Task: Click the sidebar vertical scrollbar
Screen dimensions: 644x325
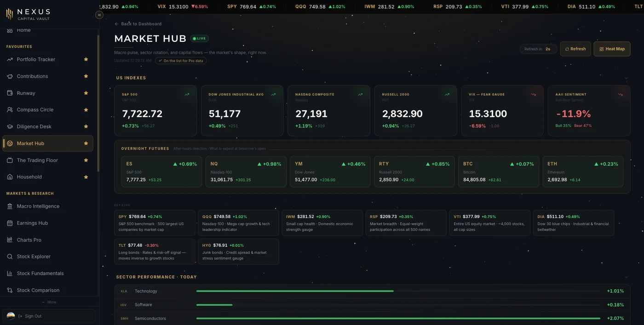Action: click(98, 103)
